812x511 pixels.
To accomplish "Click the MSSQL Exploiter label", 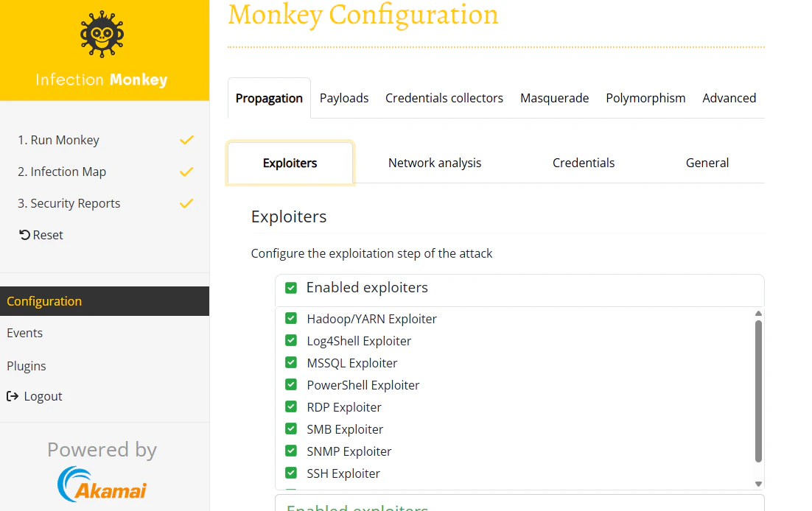I will 351,363.
